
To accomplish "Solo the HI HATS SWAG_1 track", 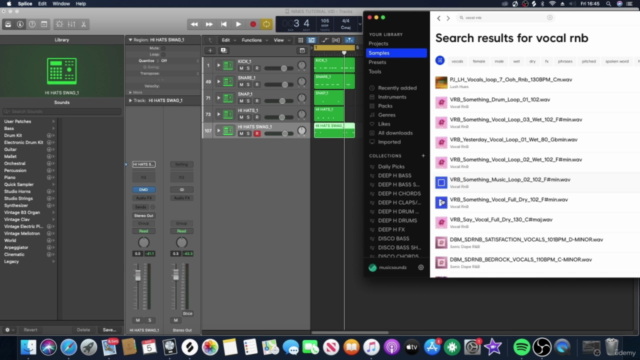I will pyautogui.click(x=248, y=133).
